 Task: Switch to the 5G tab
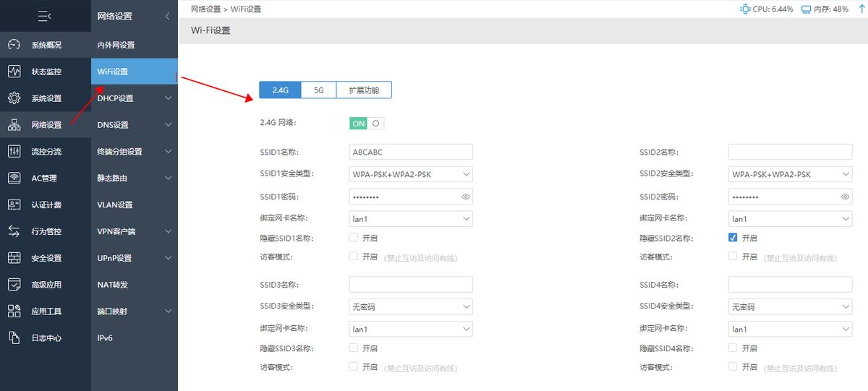point(319,90)
